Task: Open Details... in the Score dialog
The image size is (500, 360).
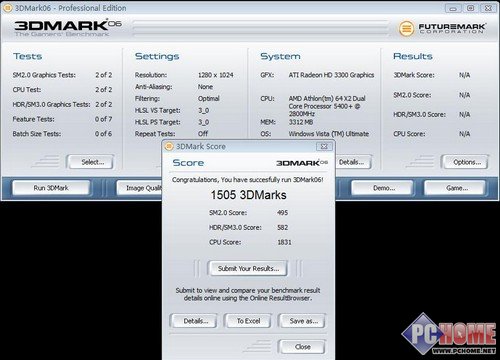Action: click(x=194, y=321)
